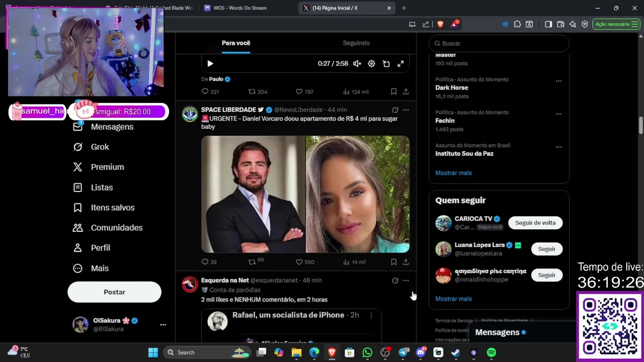Open the SPACE LIBERDADE profile avatar
This screenshot has width=644, height=362.
(x=190, y=114)
